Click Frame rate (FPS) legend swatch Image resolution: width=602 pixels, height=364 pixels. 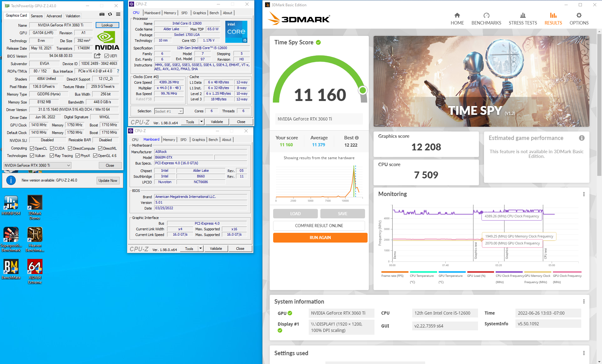[x=395, y=272]
